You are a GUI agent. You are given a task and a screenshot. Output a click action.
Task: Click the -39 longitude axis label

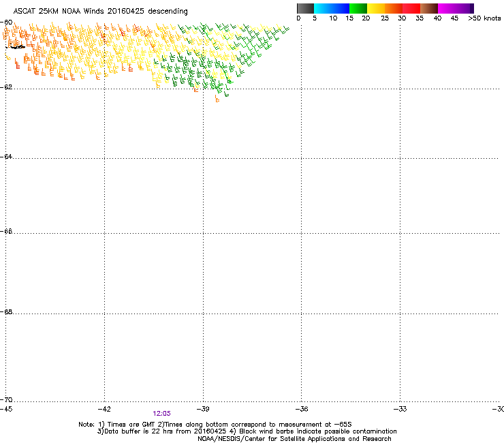click(203, 409)
